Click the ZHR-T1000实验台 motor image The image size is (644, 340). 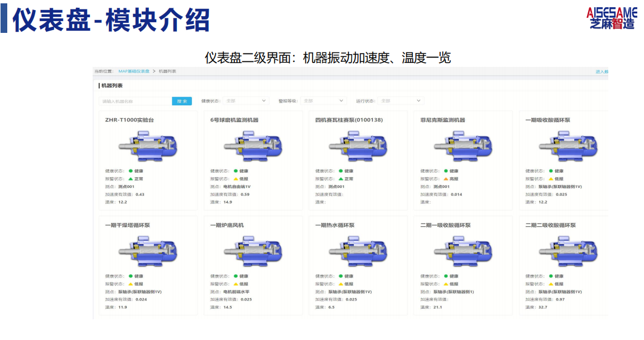[148, 145]
